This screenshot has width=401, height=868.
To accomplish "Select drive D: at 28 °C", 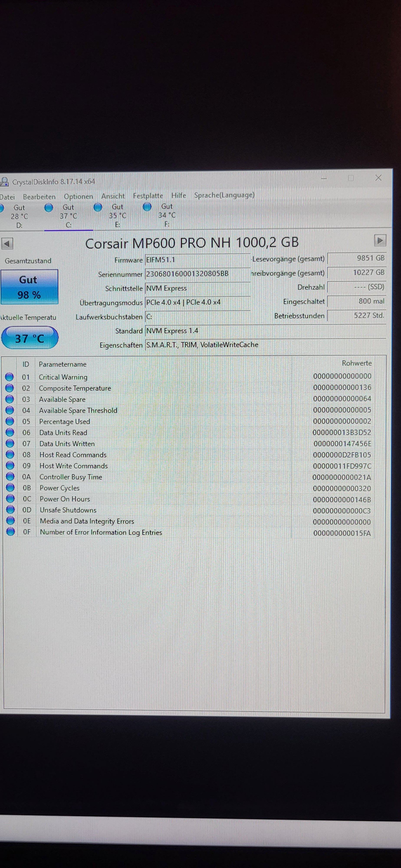I will [19, 216].
